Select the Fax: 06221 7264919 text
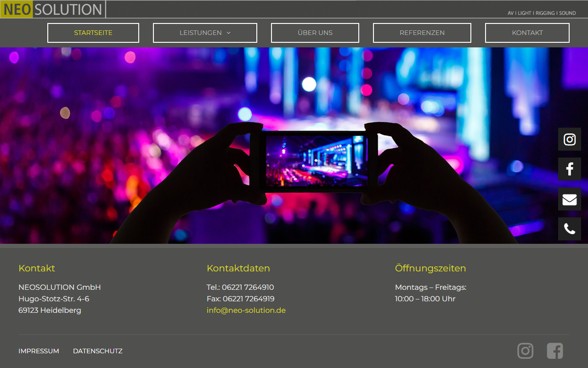This screenshot has width=588, height=368. pos(241,299)
